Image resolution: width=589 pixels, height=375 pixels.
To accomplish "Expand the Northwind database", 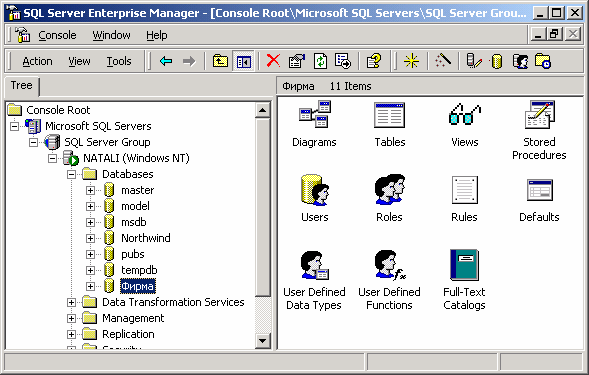I will tap(90, 238).
